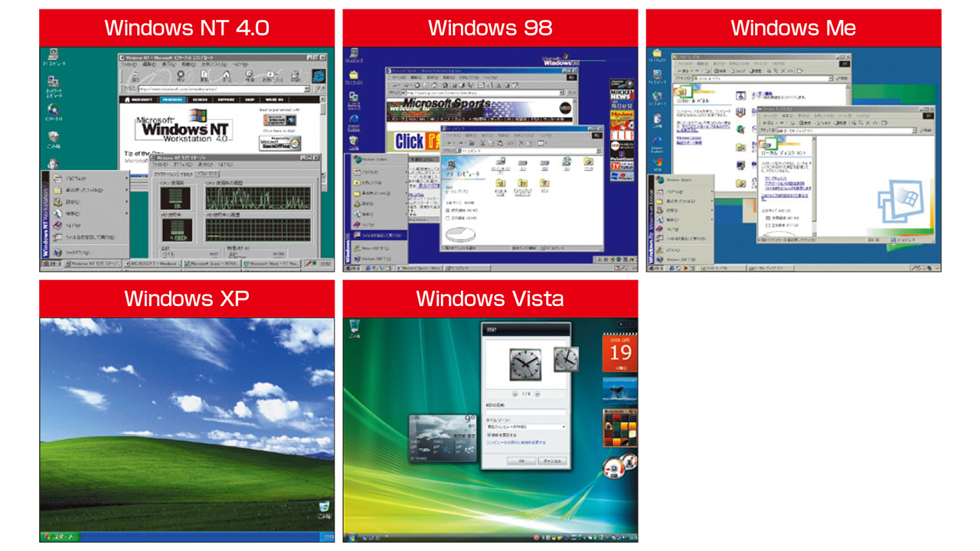Click the clock name input field in Vista
The height and width of the screenshot is (551, 980).
pyautogui.click(x=527, y=412)
